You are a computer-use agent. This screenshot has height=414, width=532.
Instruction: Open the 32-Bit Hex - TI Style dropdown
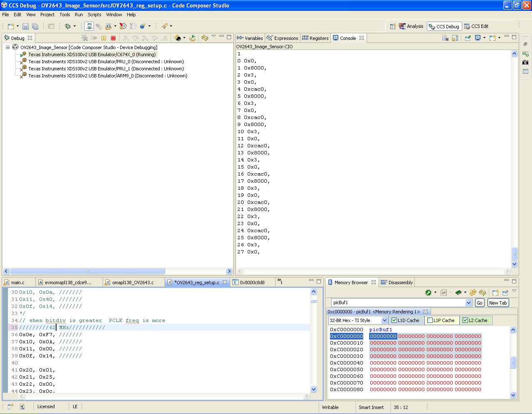pos(384,320)
